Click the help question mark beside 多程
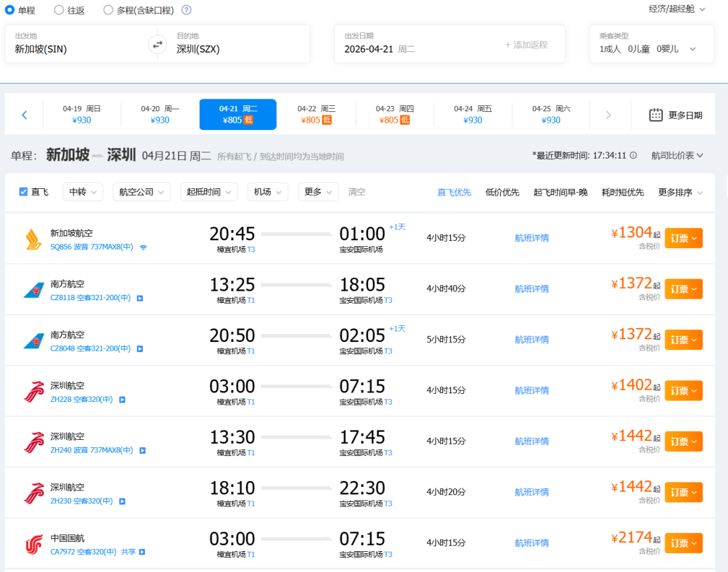This screenshot has height=572, width=728. pos(187,10)
